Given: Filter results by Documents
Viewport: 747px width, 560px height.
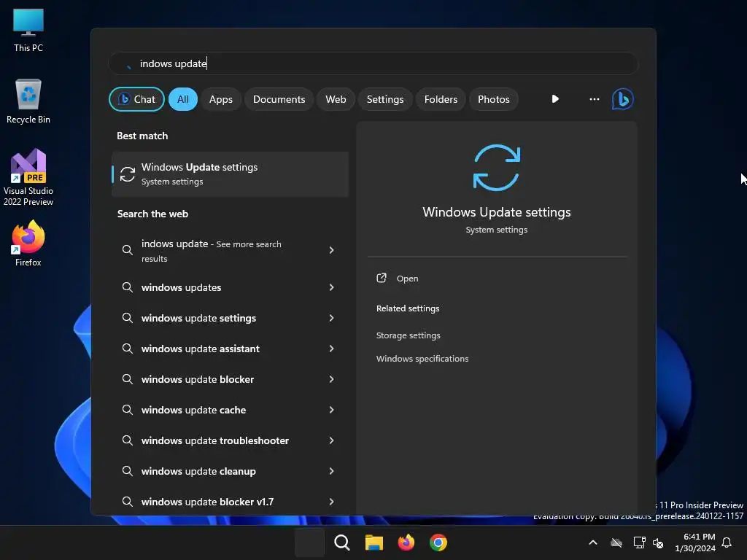Looking at the screenshot, I should (279, 99).
